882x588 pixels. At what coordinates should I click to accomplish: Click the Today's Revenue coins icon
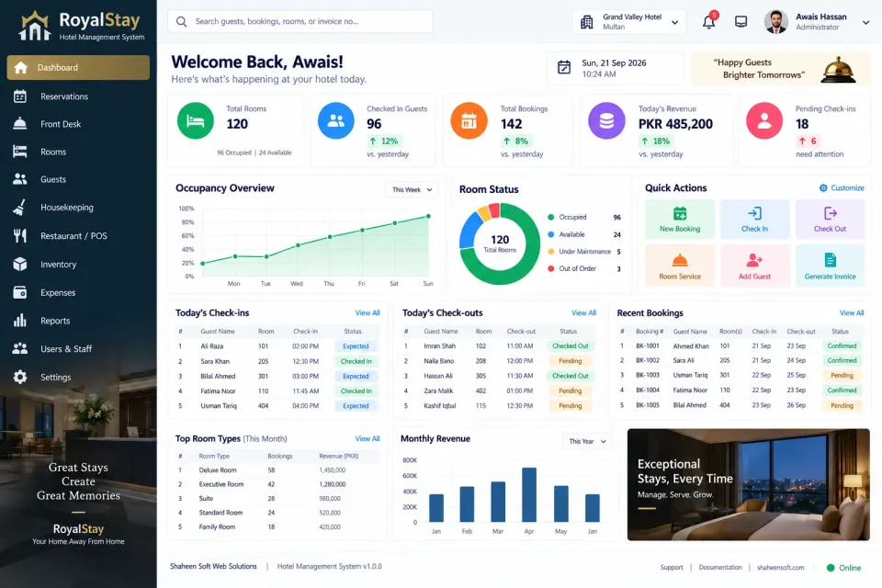click(606, 120)
